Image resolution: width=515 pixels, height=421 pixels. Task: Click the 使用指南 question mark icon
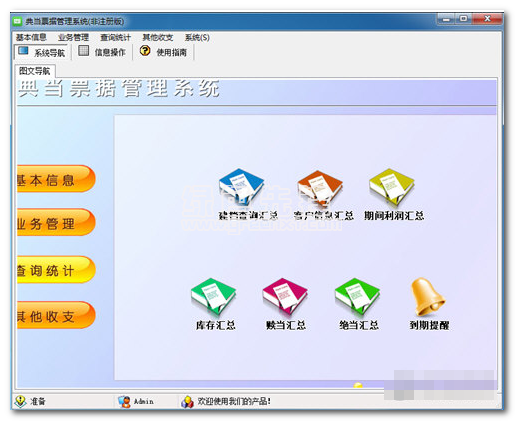[x=145, y=51]
